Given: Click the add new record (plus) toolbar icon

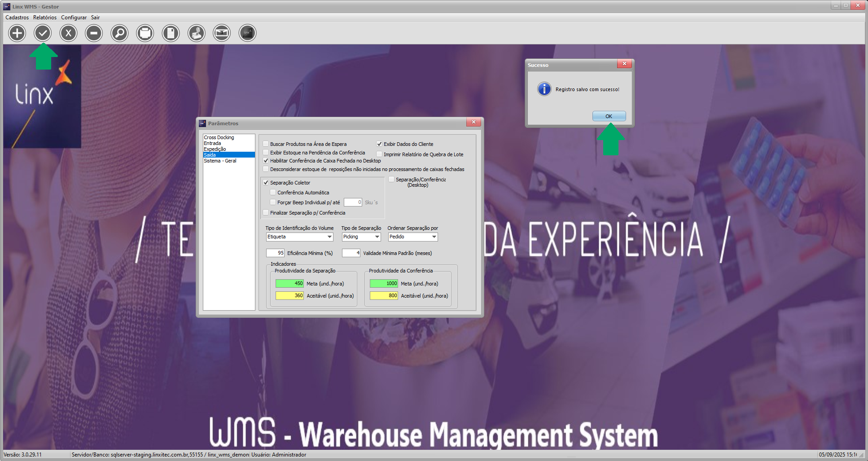Looking at the screenshot, I should tap(17, 33).
